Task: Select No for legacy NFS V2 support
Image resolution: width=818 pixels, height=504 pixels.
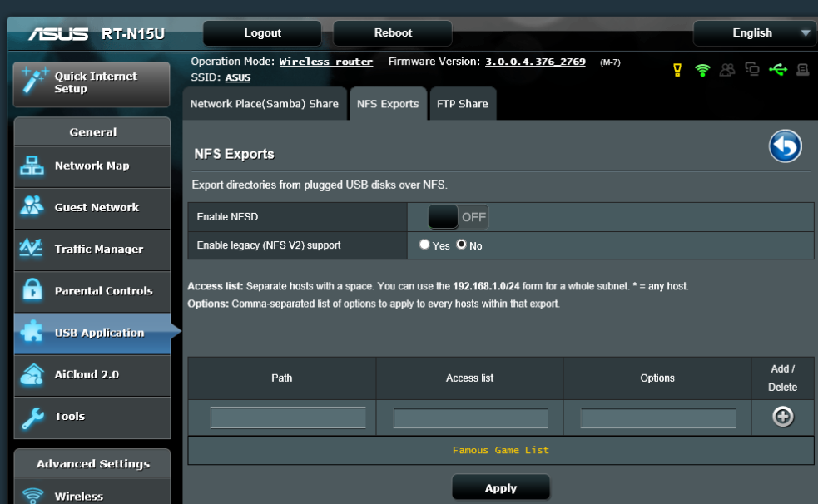Action: [x=461, y=245]
